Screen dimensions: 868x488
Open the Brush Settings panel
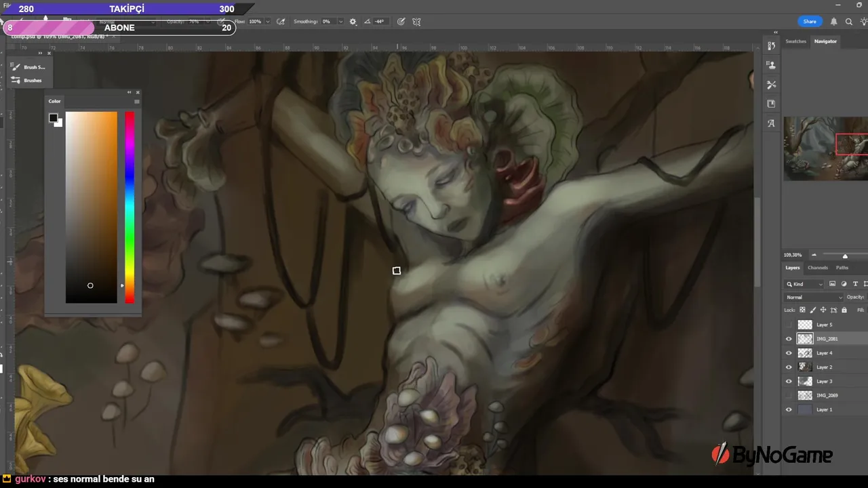29,67
